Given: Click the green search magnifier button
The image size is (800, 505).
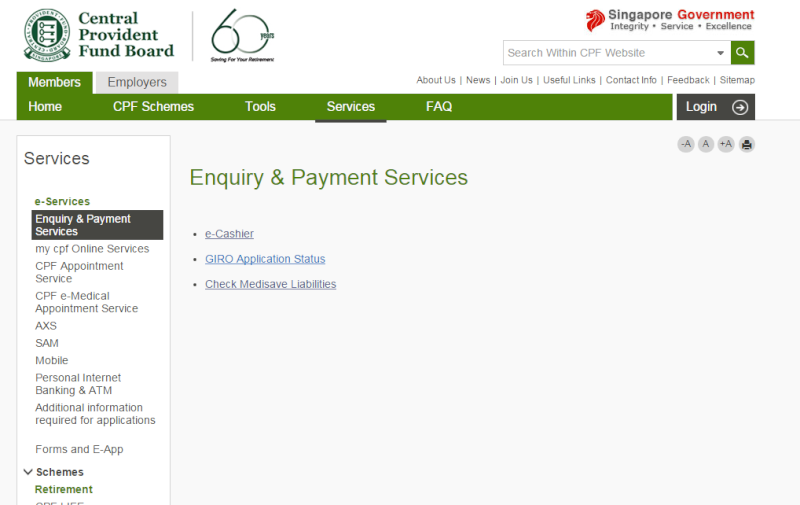Looking at the screenshot, I should [x=742, y=53].
